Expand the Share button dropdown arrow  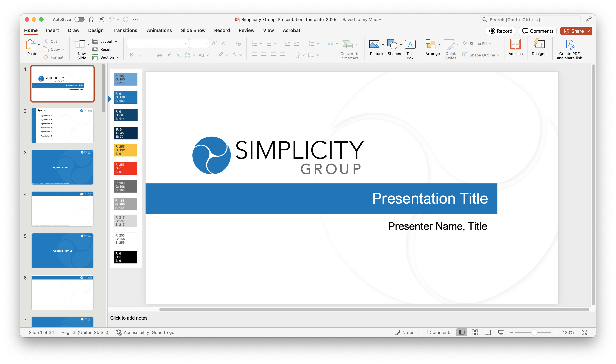(x=588, y=31)
